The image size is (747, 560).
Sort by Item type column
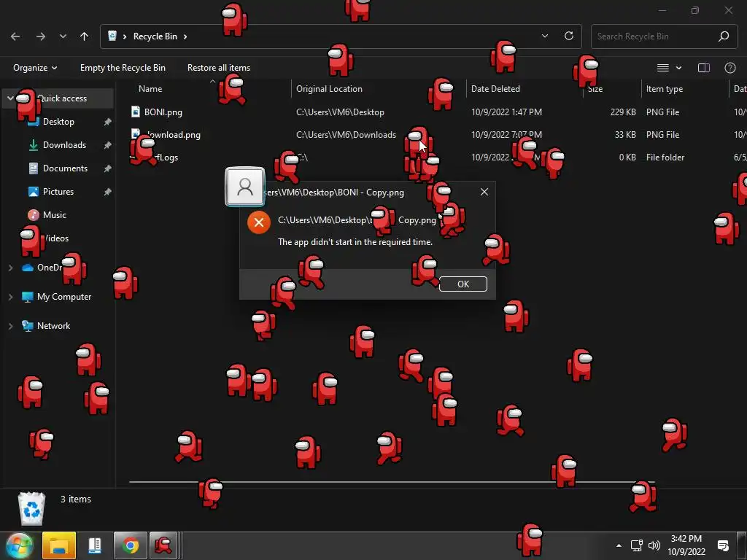coord(664,89)
